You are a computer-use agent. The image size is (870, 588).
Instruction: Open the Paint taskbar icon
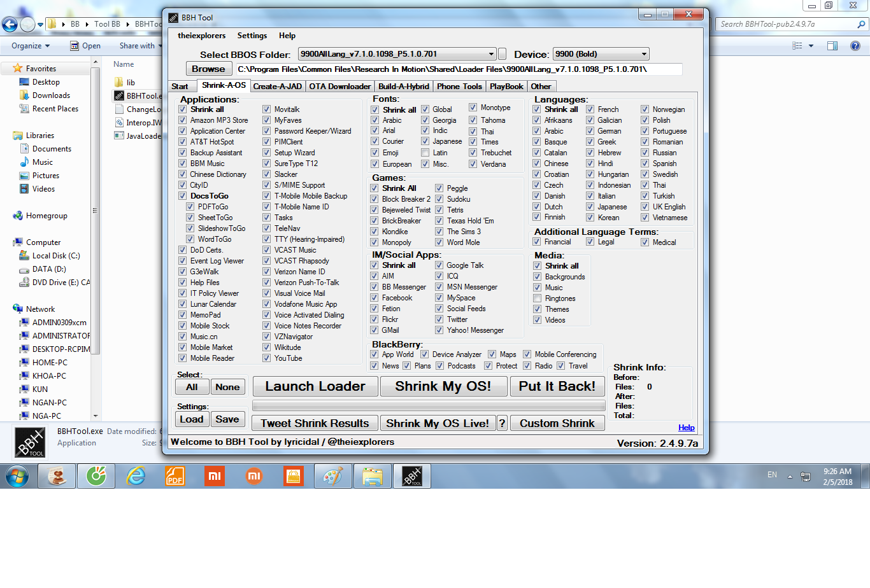333,476
